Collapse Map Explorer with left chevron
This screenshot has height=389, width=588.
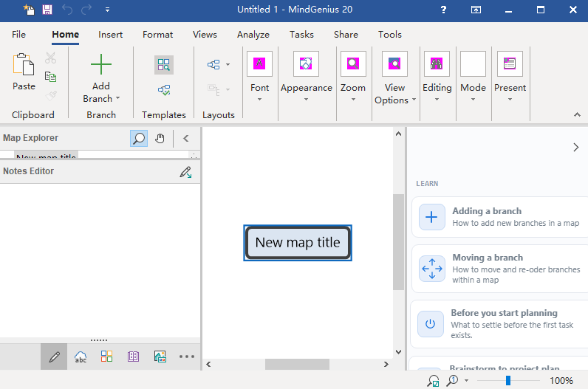[x=186, y=138]
